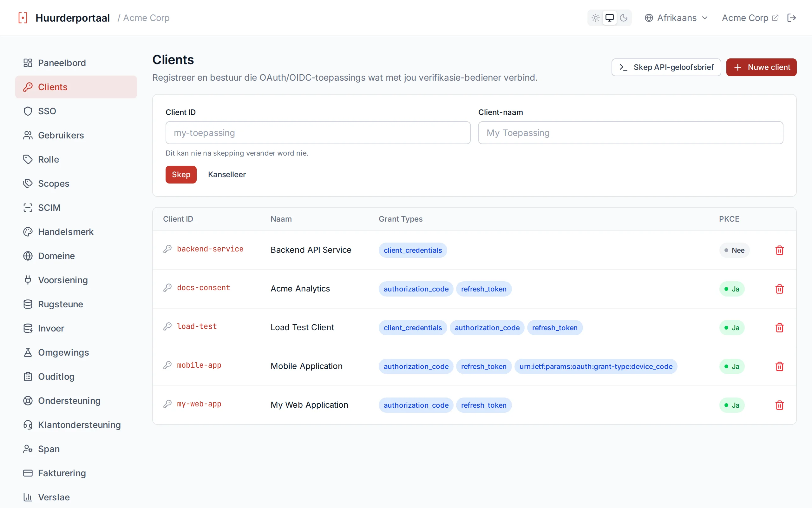Switch to dark theme moon icon

click(x=623, y=18)
